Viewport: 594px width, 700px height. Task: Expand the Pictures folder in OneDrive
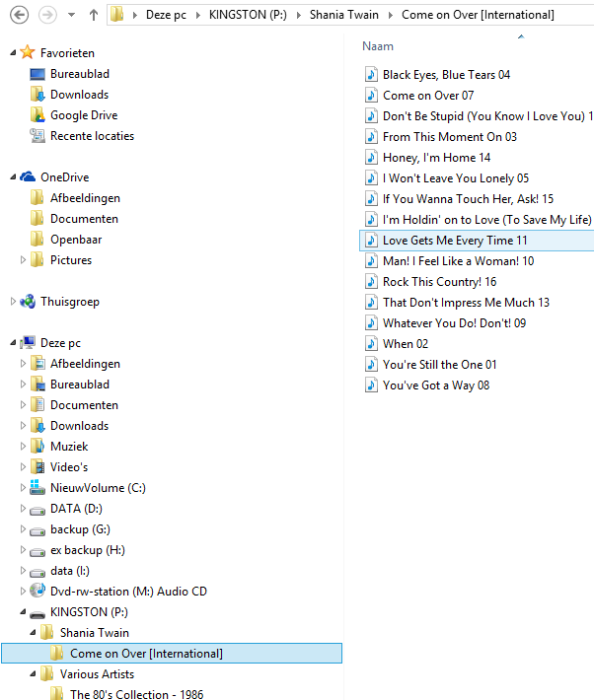pos(23,260)
